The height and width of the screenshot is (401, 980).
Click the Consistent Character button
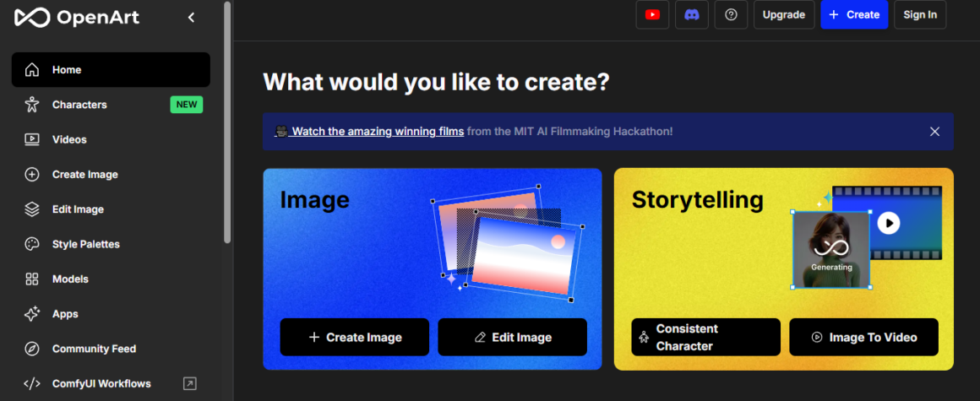(x=705, y=338)
